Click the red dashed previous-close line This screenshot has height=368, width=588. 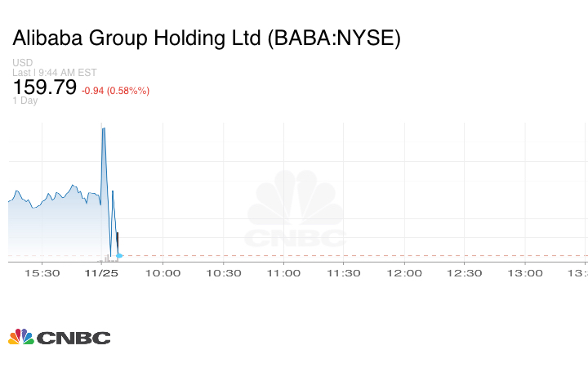tap(351, 256)
